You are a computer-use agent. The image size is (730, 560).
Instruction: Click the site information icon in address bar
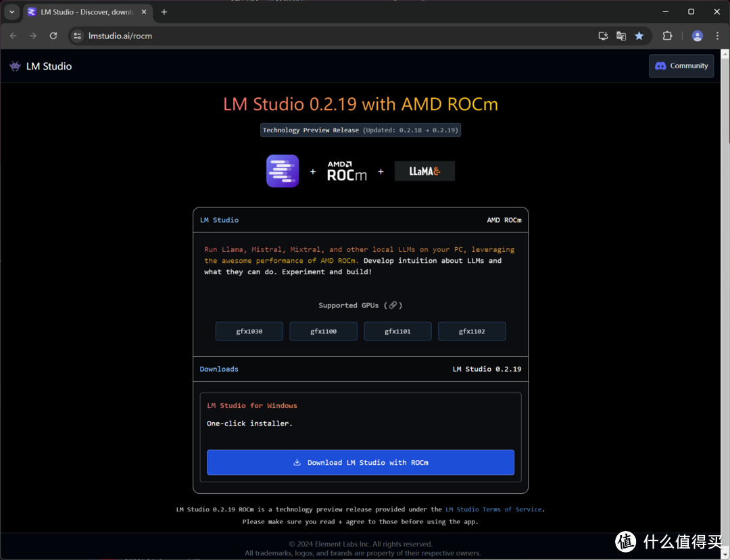[77, 36]
